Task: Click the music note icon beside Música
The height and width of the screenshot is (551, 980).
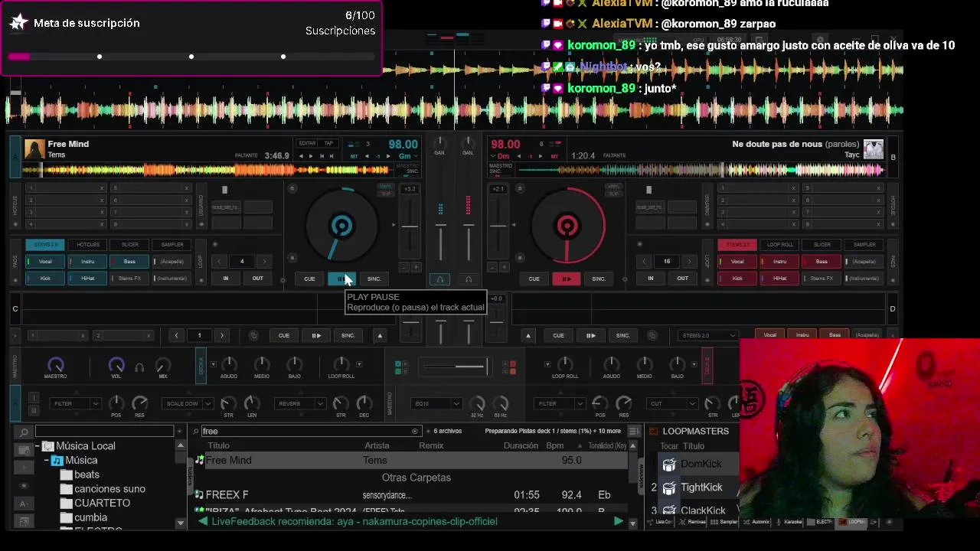Action: pos(57,461)
